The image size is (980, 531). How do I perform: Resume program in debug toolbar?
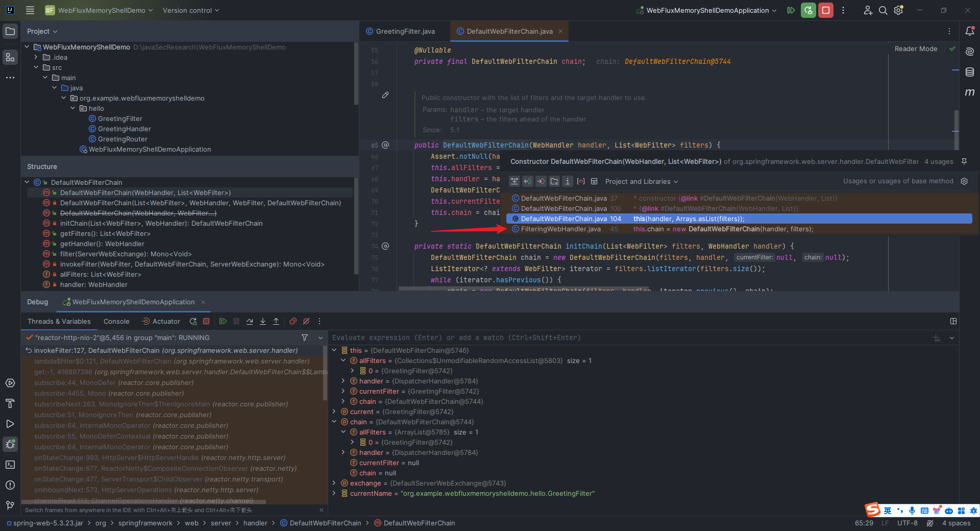click(223, 321)
